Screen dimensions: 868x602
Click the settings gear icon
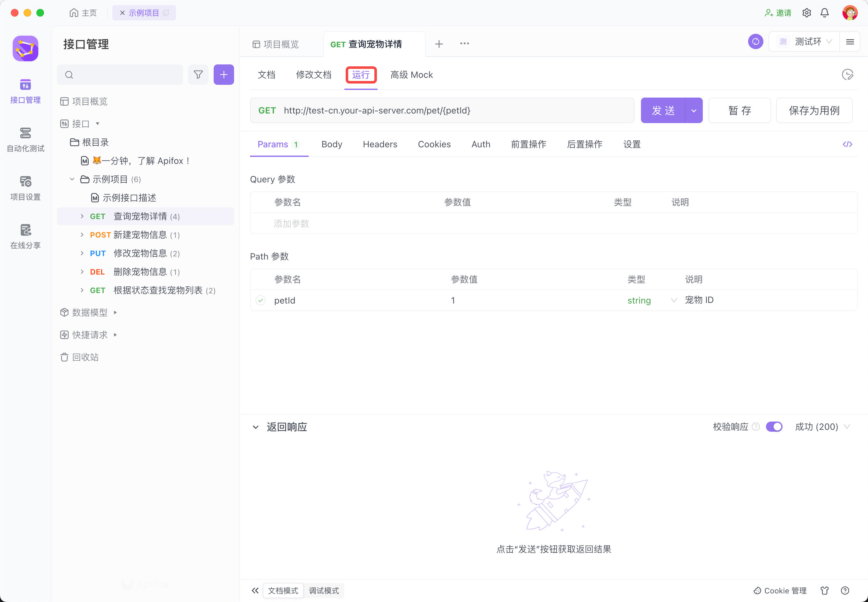pyautogui.click(x=806, y=13)
